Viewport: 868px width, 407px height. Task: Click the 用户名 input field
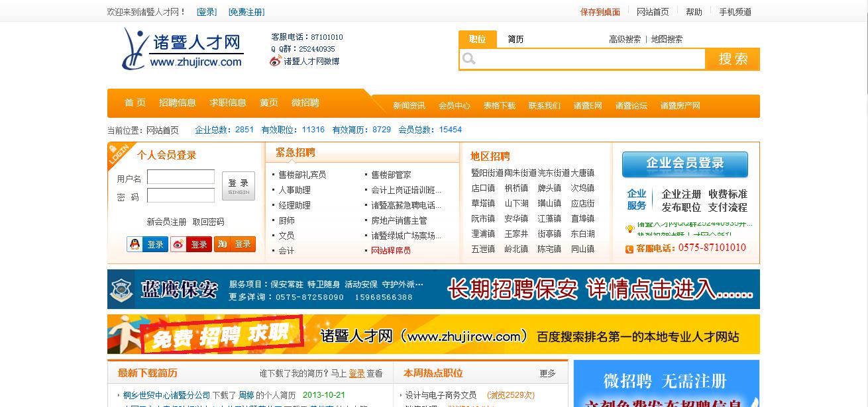point(181,177)
